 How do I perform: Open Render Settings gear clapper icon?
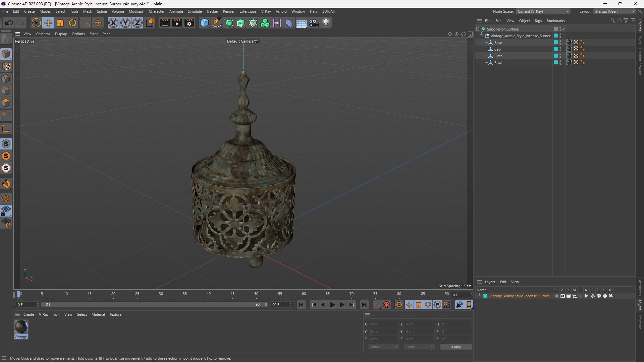coord(189,23)
